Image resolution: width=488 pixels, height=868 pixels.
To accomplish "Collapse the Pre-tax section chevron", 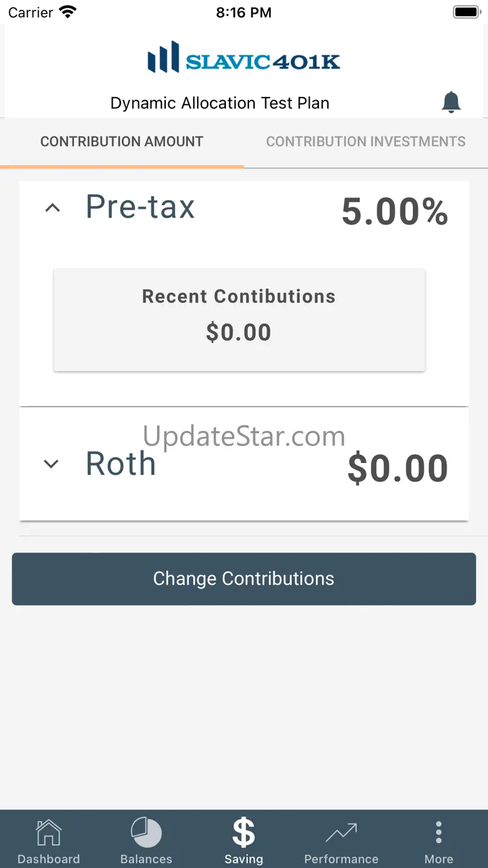I will (x=53, y=208).
